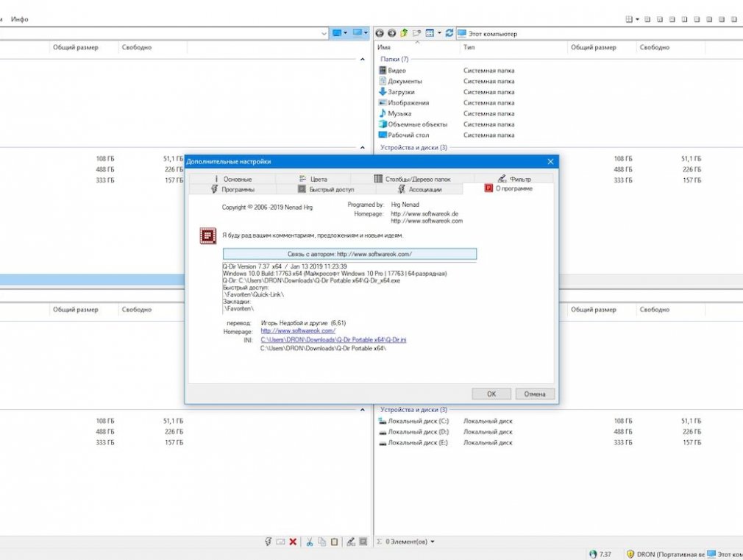Select the О программе tab
This screenshot has width=743, height=560.
click(x=508, y=188)
